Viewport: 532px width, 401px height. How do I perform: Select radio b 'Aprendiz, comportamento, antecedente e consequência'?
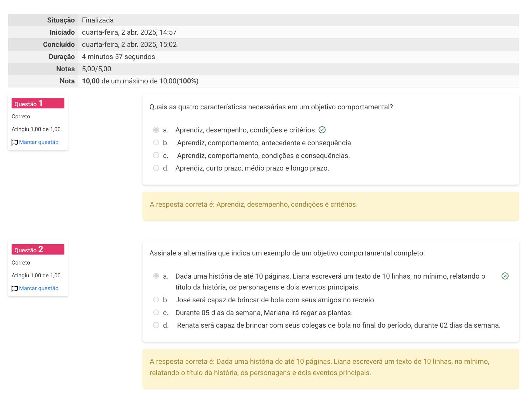156,143
